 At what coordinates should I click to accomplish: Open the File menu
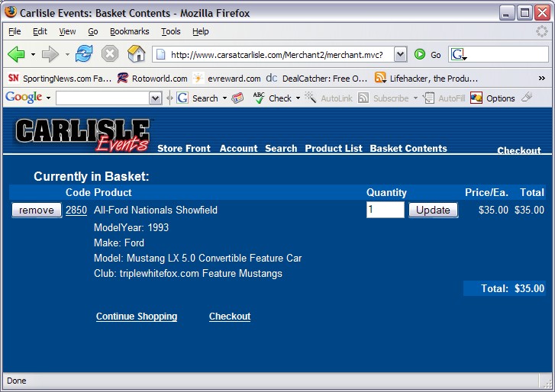pyautogui.click(x=15, y=31)
